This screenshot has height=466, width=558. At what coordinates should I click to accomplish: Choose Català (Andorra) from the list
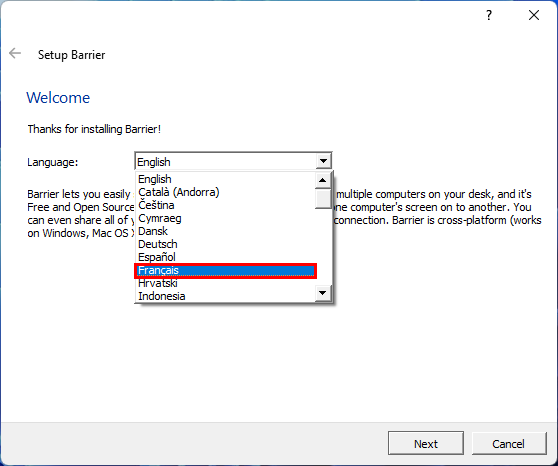[x=225, y=192]
